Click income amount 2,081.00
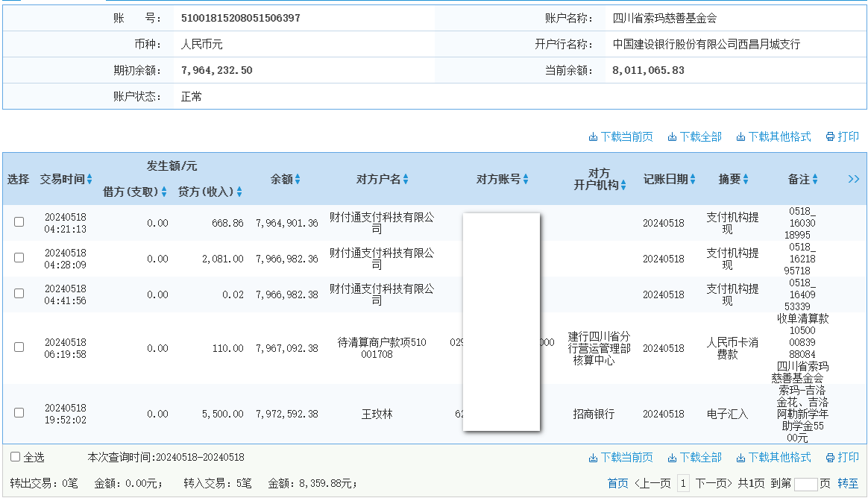The image size is (868, 498). point(222,259)
